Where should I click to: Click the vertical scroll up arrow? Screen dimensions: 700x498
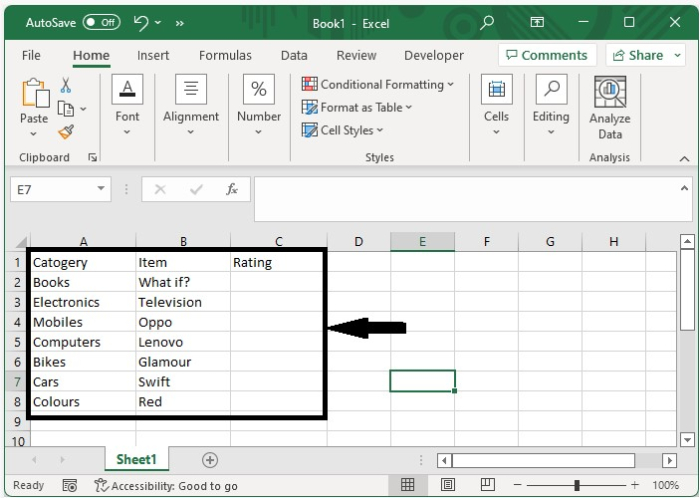pos(687,241)
